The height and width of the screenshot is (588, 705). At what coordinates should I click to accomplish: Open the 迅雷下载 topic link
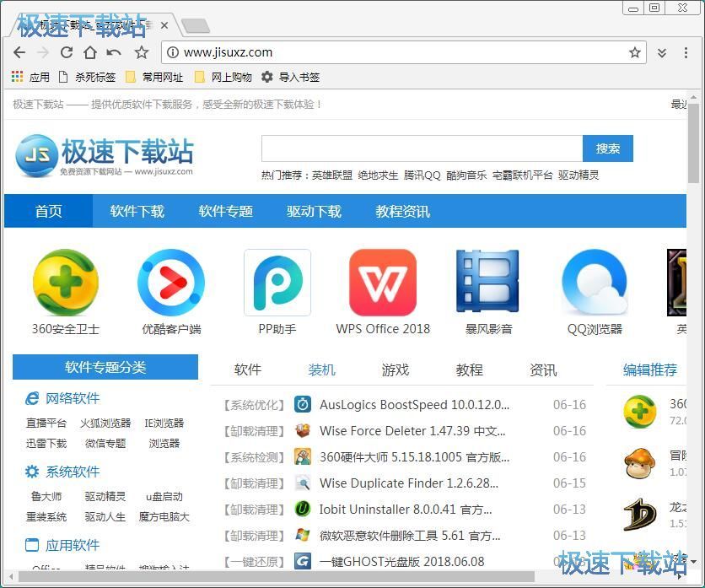coord(46,443)
